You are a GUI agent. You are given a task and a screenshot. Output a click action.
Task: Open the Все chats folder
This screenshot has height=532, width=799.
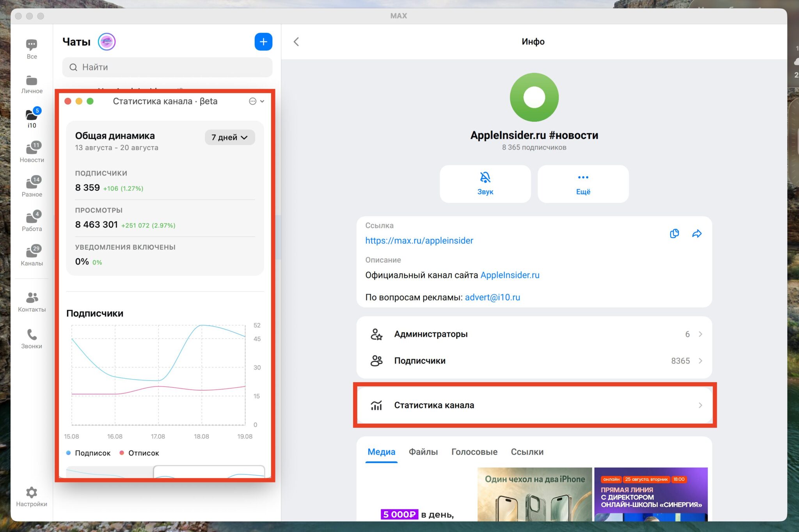[32, 49]
